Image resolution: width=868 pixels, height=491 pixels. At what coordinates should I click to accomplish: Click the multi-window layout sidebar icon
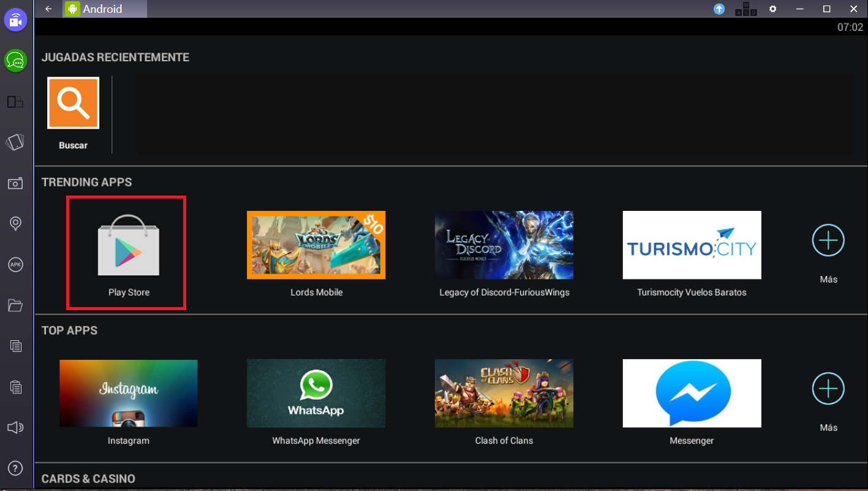[15, 102]
